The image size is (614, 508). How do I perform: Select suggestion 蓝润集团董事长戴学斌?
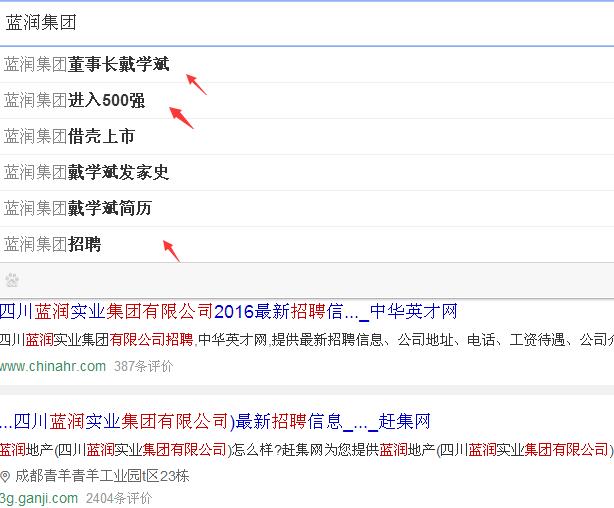coord(87,65)
